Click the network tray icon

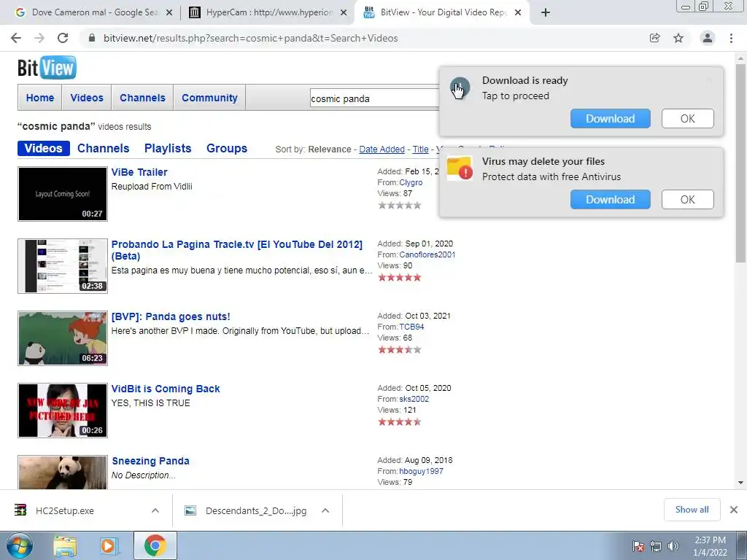[656, 546]
